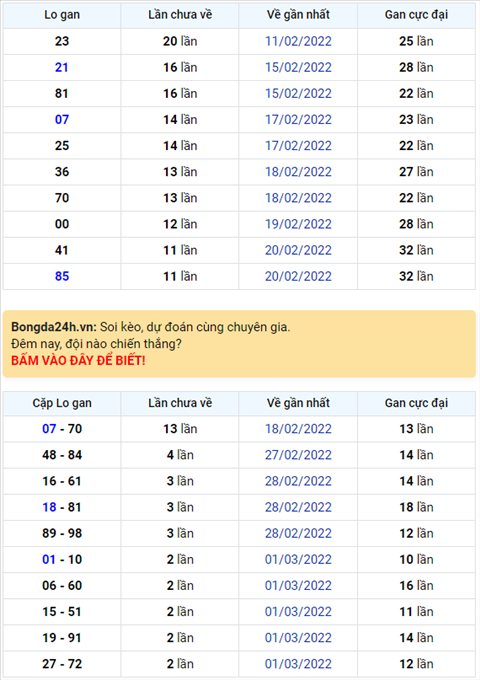Open date 20/02/2022 in row 41
480x680 pixels.
[298, 250]
